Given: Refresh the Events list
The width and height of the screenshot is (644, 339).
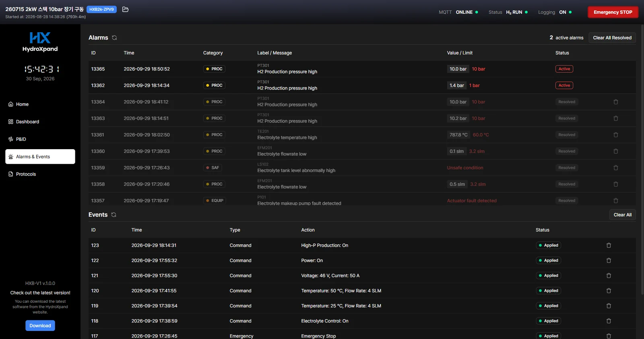Looking at the screenshot, I should coord(114,215).
